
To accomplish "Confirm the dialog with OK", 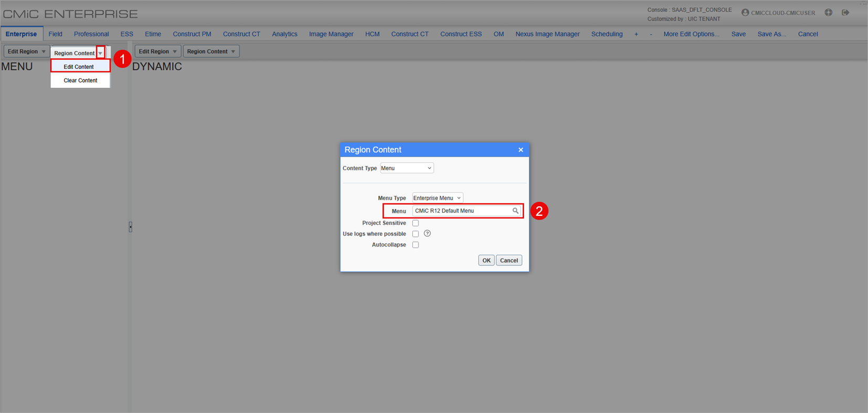I will point(486,260).
